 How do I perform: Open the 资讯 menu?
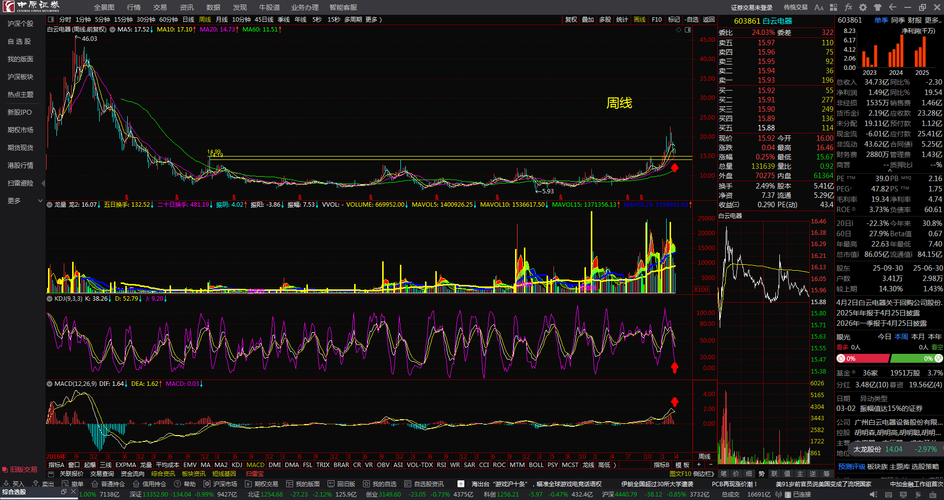coord(187,7)
